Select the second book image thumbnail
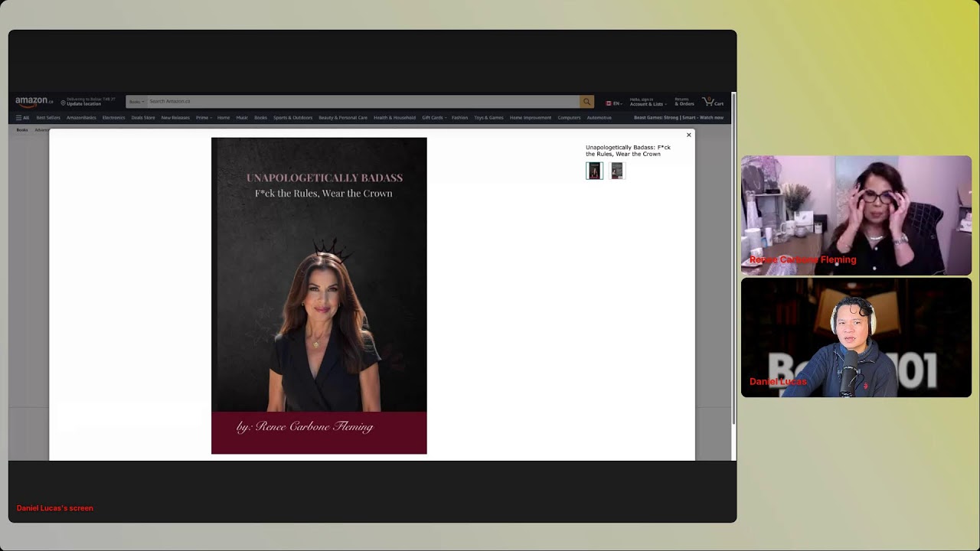The image size is (980, 551). click(x=617, y=171)
